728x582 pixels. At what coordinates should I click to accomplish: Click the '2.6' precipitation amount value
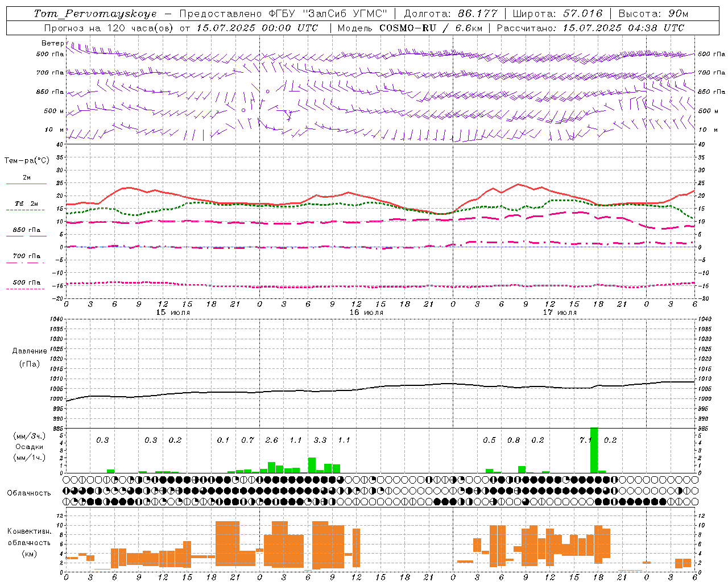pos(272,440)
